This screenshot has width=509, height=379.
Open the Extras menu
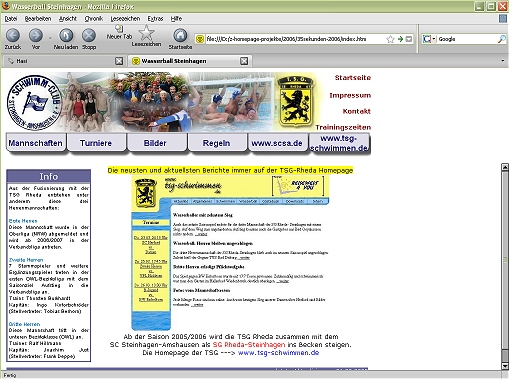155,19
